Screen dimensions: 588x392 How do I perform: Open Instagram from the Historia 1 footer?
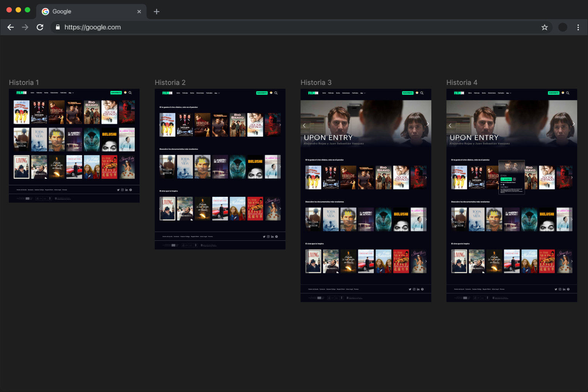pos(122,190)
